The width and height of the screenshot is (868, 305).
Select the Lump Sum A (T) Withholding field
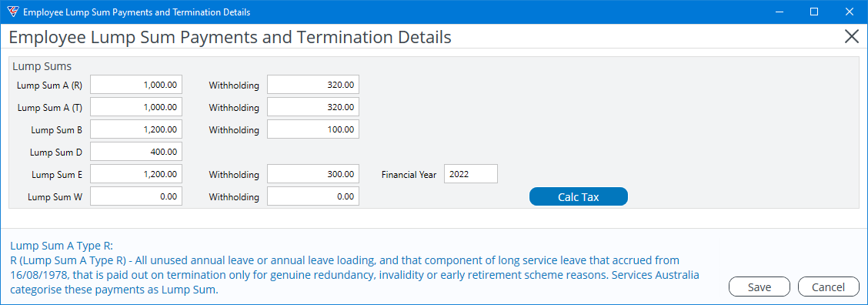click(313, 107)
